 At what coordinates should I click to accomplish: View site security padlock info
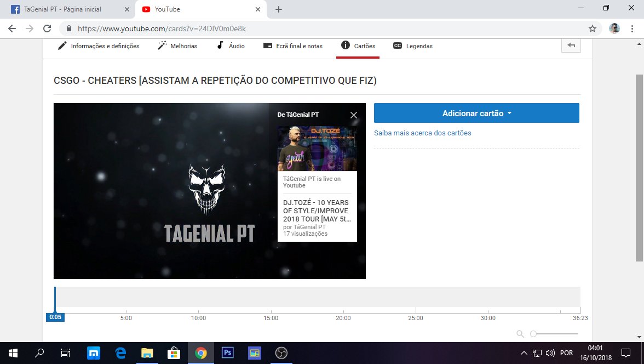pyautogui.click(x=69, y=29)
